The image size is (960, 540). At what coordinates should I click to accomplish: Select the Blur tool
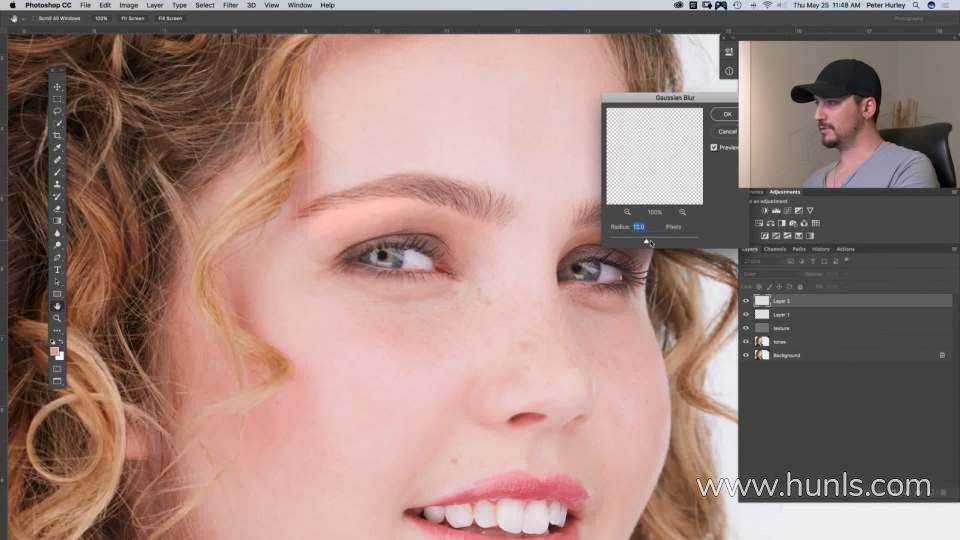tap(57, 233)
